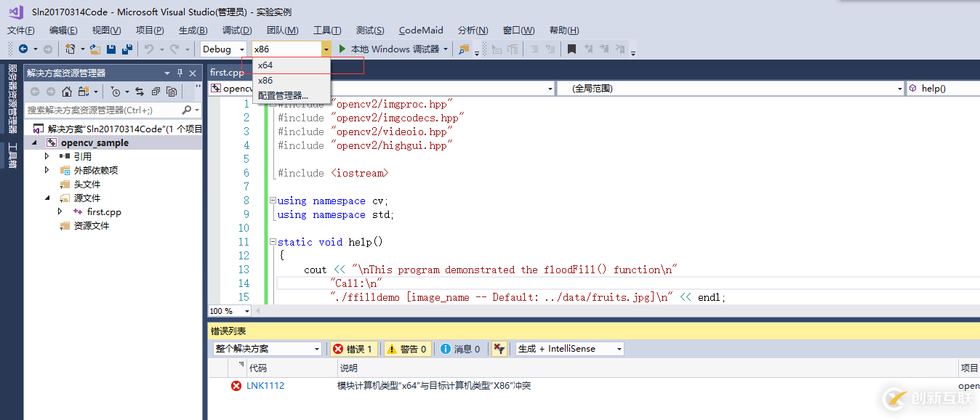
Task: Click the sync with active document icon
Action: pyautogui.click(x=84, y=92)
